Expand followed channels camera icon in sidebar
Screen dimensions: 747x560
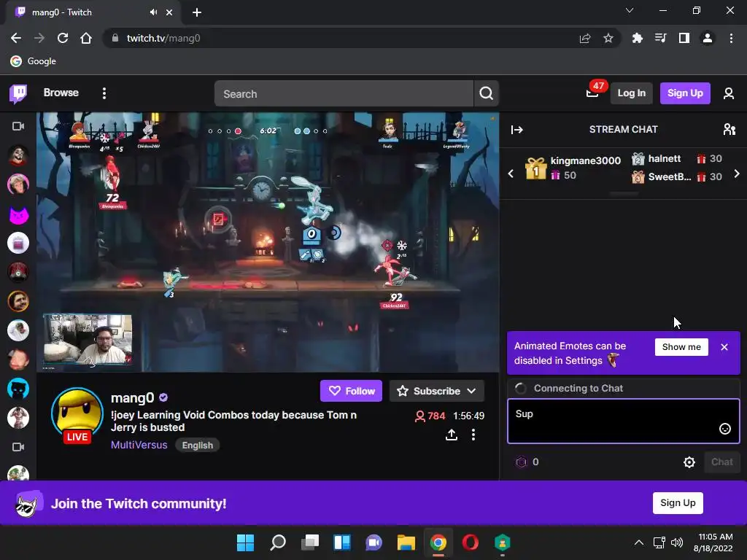(18, 126)
